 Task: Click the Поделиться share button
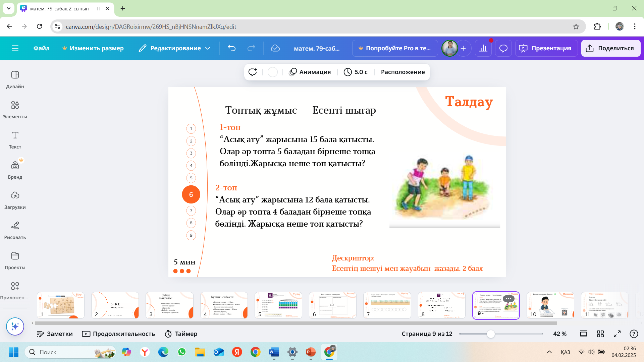click(610, 48)
